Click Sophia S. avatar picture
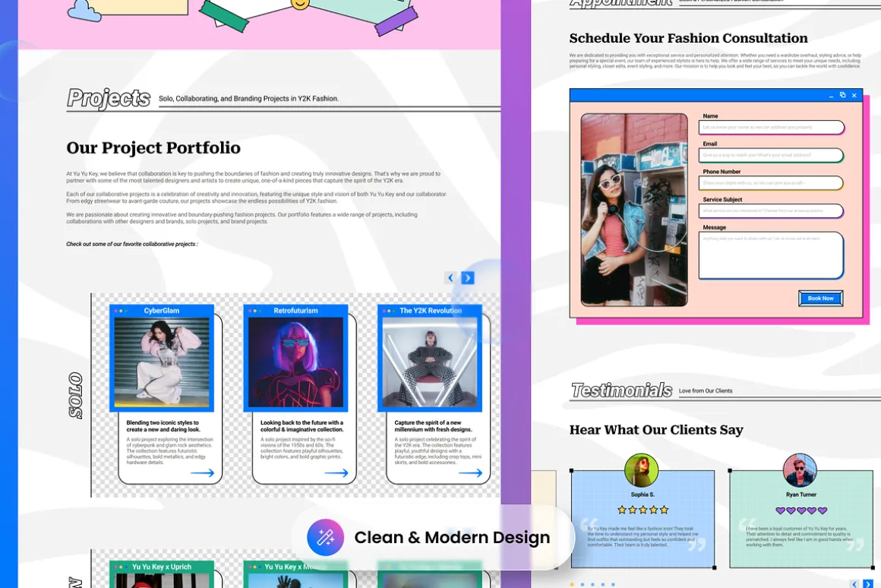 (641, 470)
